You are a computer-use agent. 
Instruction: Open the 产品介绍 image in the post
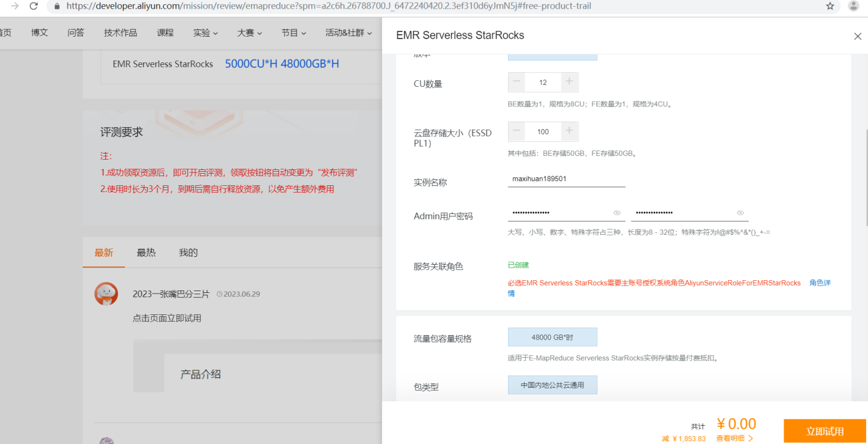(x=258, y=366)
